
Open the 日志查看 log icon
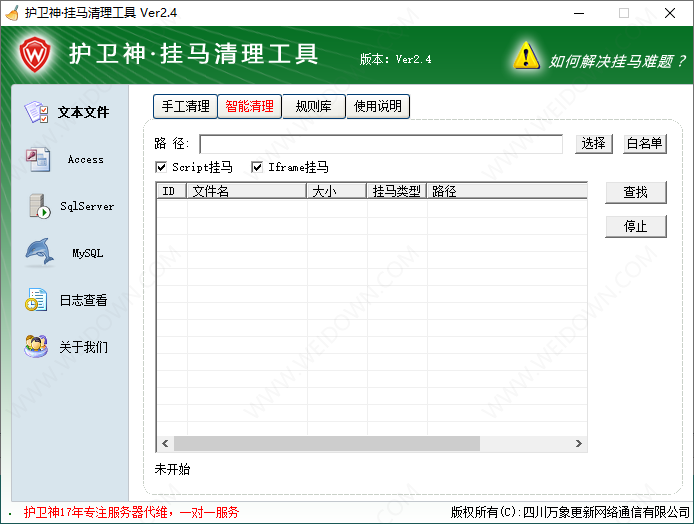click(36, 300)
